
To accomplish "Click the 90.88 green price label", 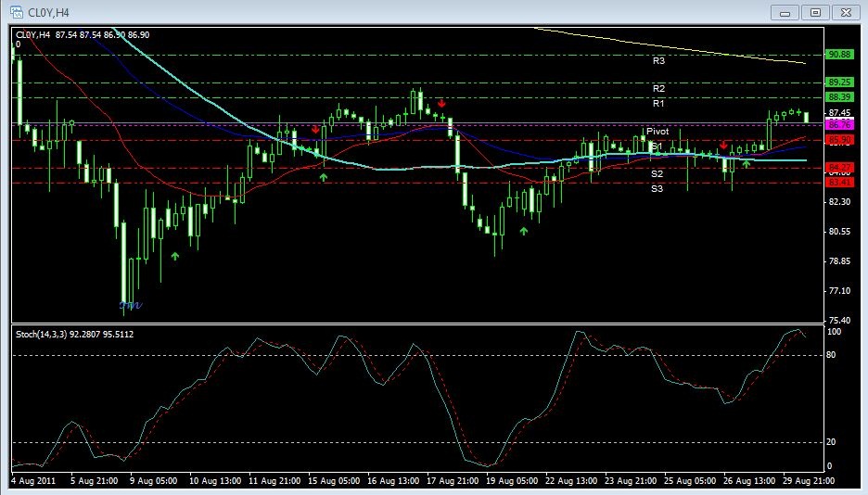I will click(839, 54).
